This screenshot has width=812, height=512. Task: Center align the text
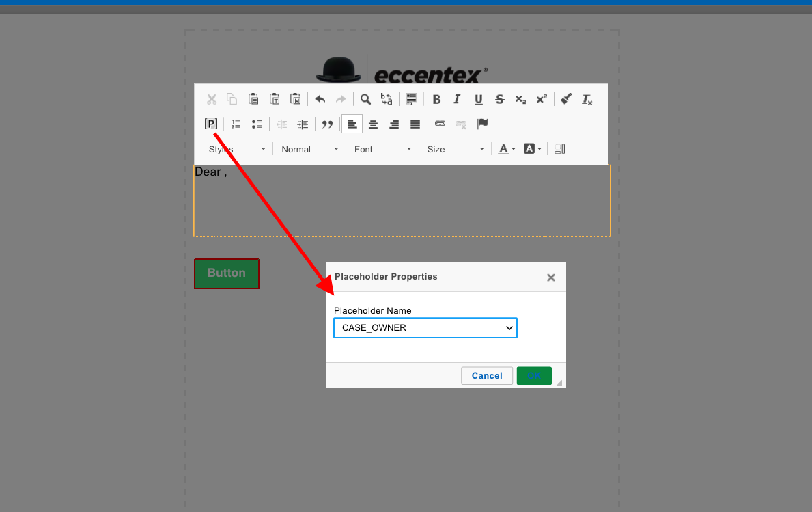point(373,124)
